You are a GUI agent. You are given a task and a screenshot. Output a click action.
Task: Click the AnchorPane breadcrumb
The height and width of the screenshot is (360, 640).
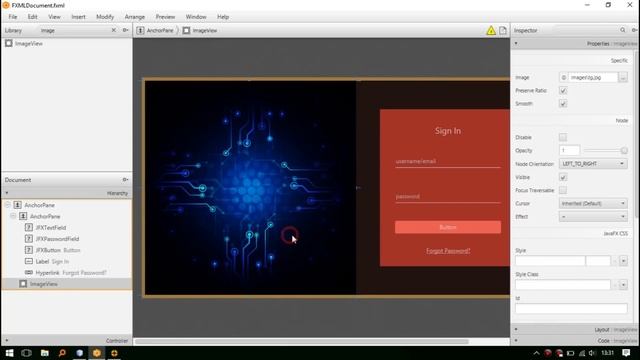click(x=155, y=30)
